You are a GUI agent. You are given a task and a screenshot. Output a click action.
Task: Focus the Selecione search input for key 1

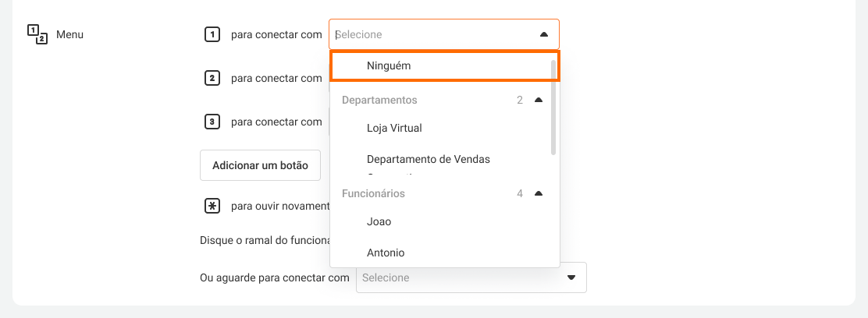(429, 34)
